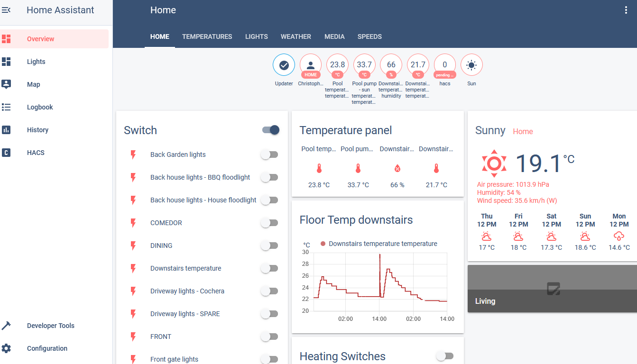Switch to the MEDIA tab
The width and height of the screenshot is (637, 364).
334,36
